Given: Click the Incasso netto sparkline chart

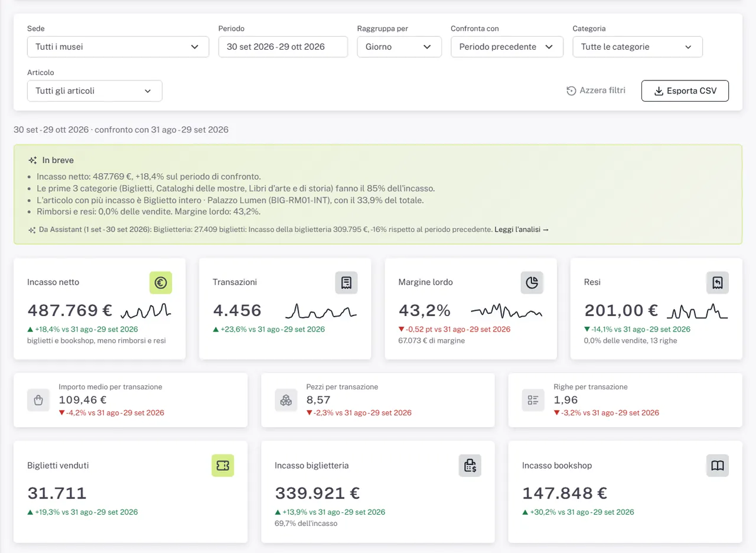Looking at the screenshot, I should pyautogui.click(x=146, y=310).
